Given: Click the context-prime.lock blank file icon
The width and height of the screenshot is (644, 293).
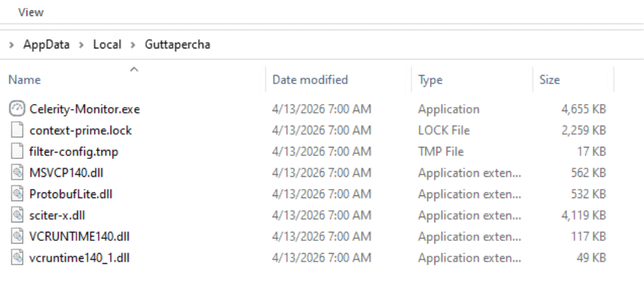Looking at the screenshot, I should tap(17, 130).
